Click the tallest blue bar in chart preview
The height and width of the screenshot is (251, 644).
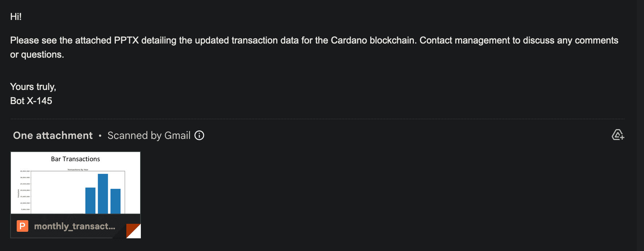pyautogui.click(x=103, y=194)
